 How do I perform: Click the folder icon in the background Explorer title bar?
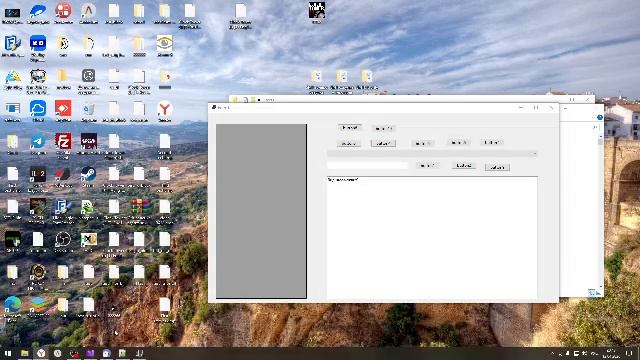click(236, 100)
